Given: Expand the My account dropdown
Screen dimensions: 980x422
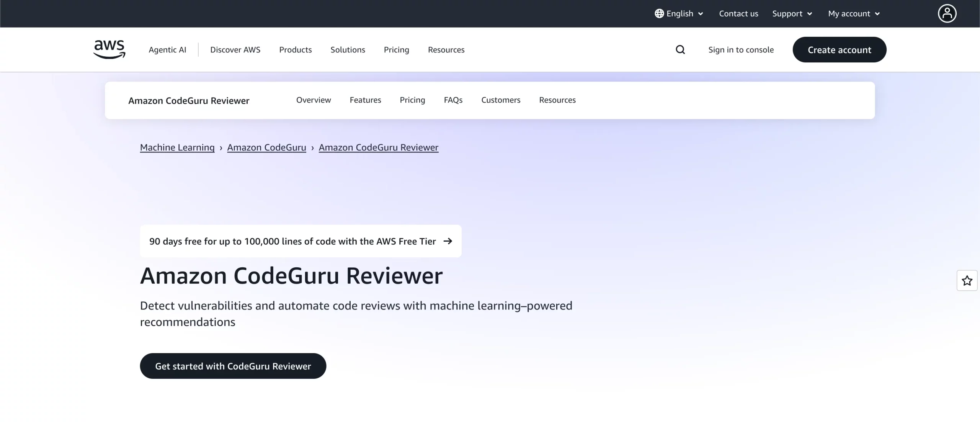Looking at the screenshot, I should click(x=853, y=13).
